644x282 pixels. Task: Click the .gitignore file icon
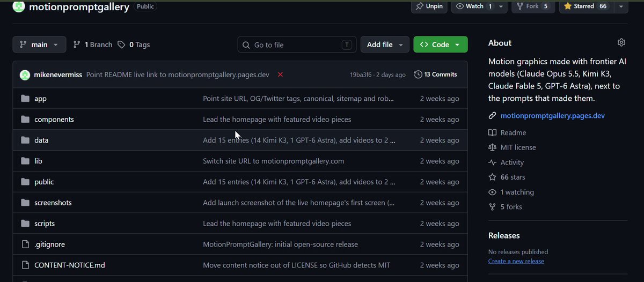coord(25,244)
